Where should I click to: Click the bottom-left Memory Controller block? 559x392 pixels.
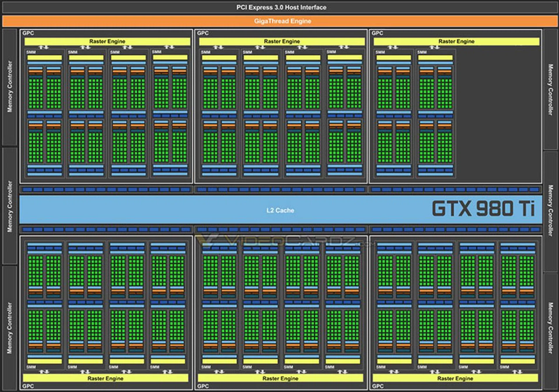coord(10,328)
